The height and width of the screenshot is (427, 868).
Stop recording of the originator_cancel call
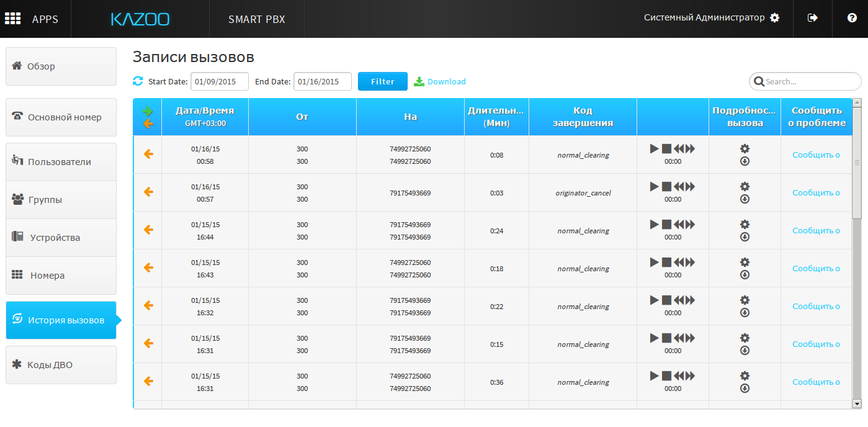pos(666,187)
